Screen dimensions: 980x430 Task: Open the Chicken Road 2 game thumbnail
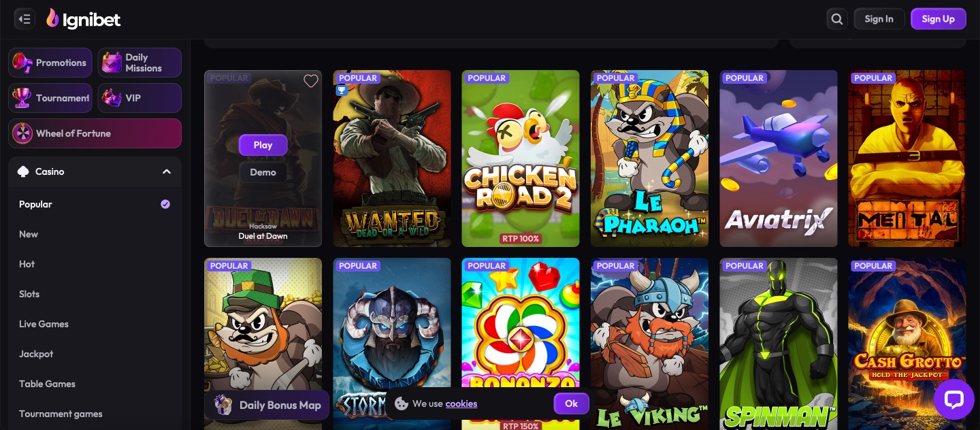521,159
